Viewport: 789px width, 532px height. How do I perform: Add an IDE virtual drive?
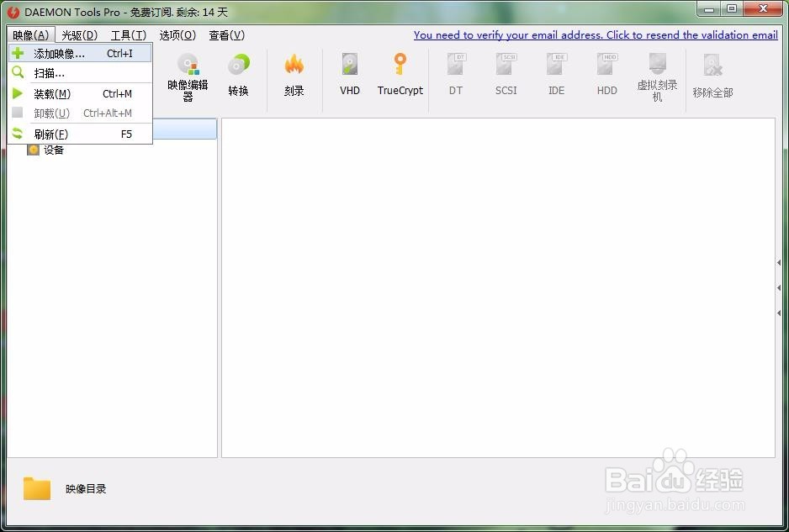click(x=557, y=75)
